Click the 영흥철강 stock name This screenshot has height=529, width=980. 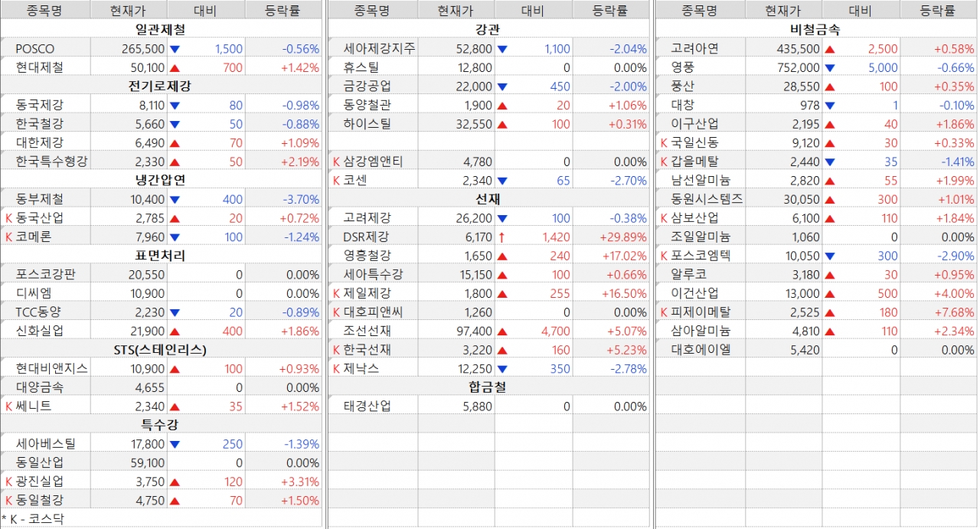[367, 256]
